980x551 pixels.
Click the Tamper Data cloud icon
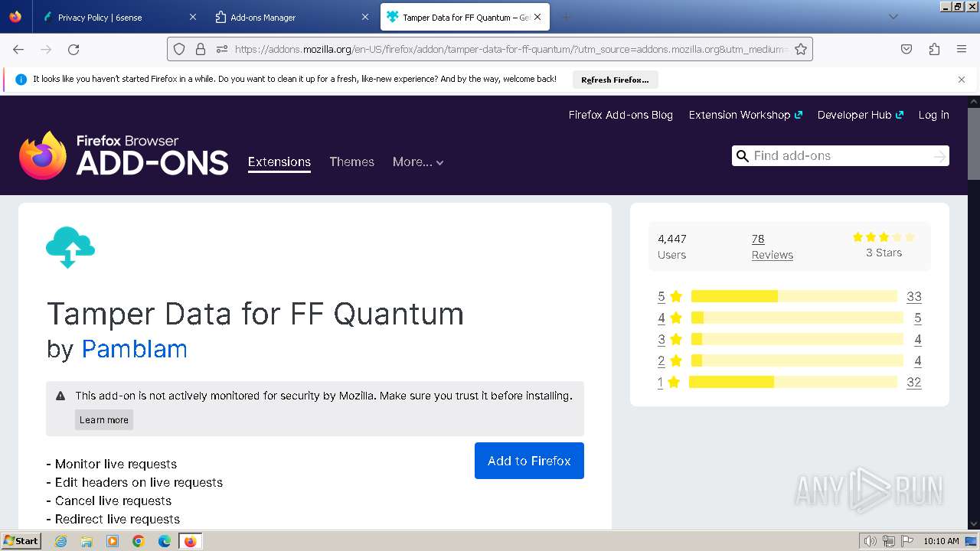tap(70, 247)
